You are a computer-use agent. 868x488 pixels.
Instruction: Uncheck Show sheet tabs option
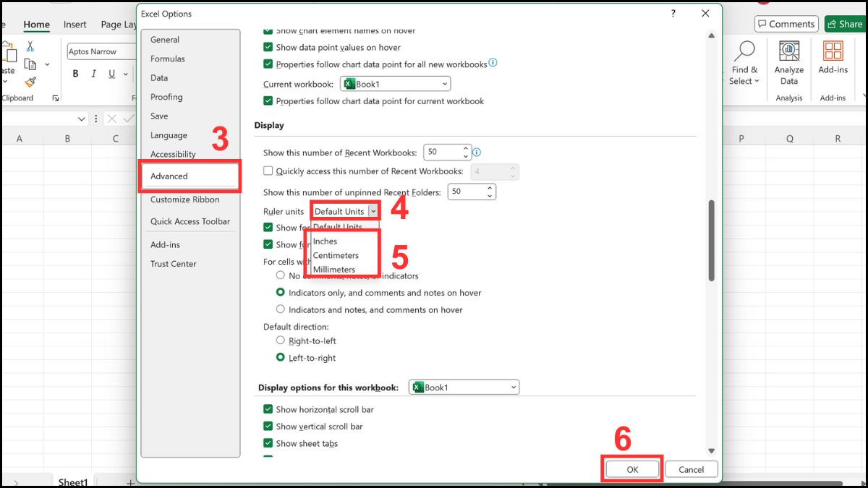[x=268, y=443]
